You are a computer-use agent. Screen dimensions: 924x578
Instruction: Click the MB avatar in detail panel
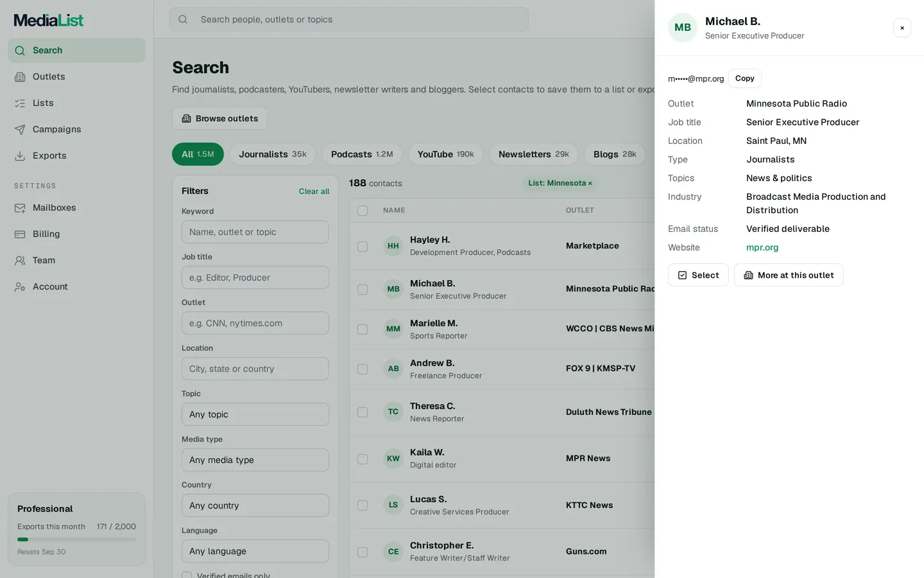683,28
